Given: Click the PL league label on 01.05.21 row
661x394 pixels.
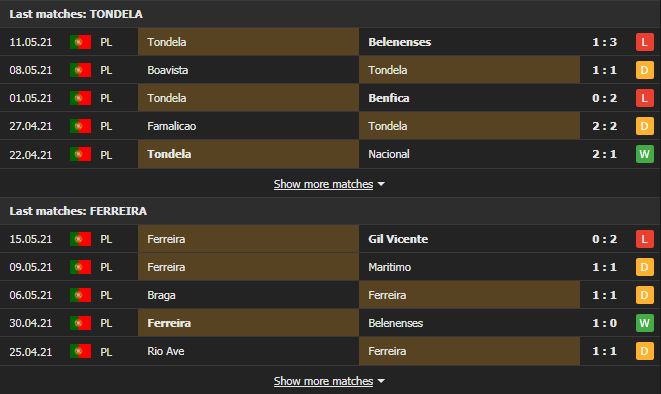Looking at the screenshot, I should 106,98.
